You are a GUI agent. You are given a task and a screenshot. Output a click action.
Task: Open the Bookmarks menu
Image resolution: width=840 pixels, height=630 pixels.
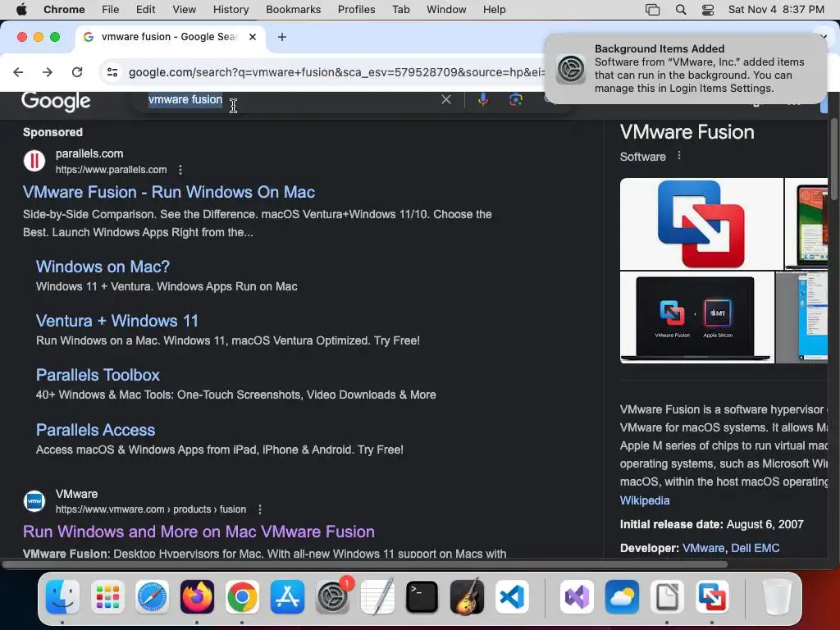[x=293, y=9]
